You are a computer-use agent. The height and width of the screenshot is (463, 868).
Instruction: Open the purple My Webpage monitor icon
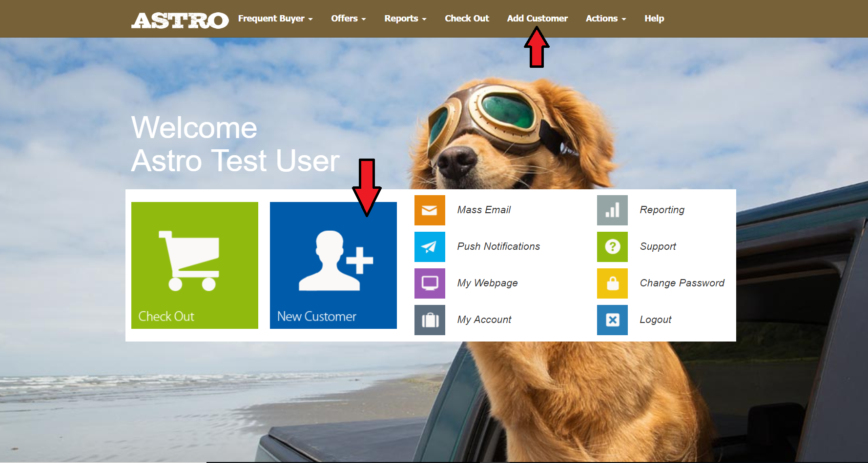click(x=430, y=283)
